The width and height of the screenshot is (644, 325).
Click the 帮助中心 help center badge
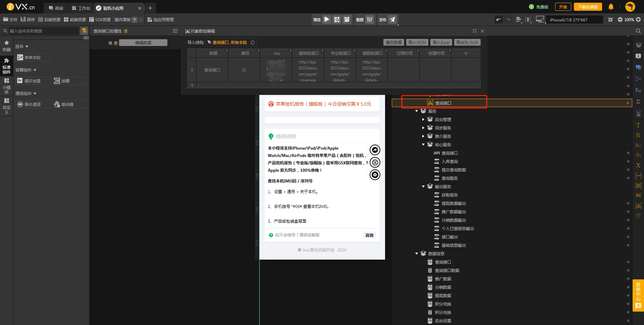(638, 295)
